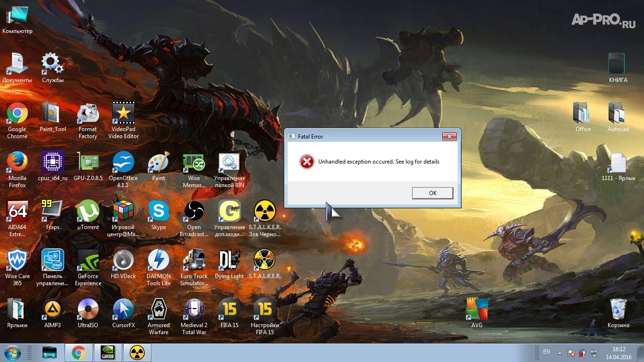
Task: Switch to Chrome on the taskbar
Action: pyautogui.click(x=78, y=353)
